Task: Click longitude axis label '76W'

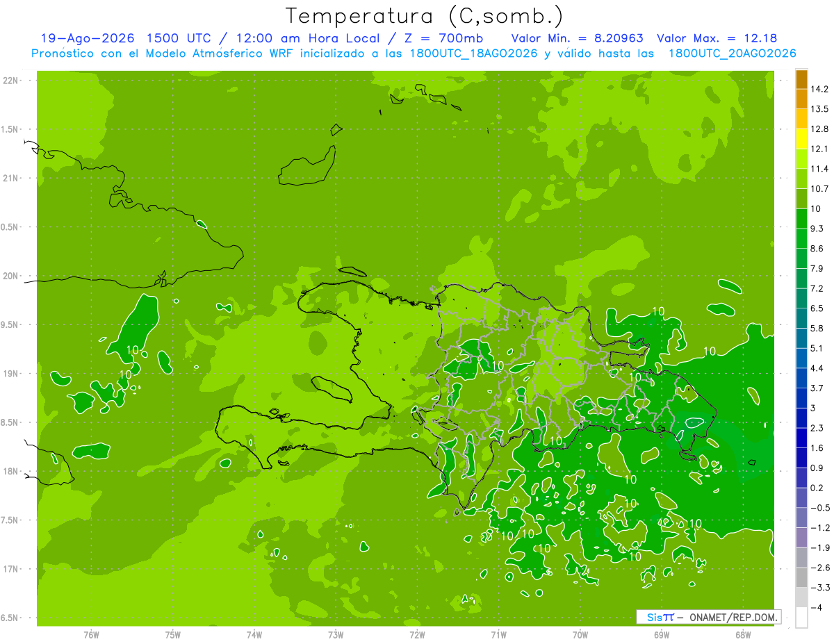Action: pos(91,635)
